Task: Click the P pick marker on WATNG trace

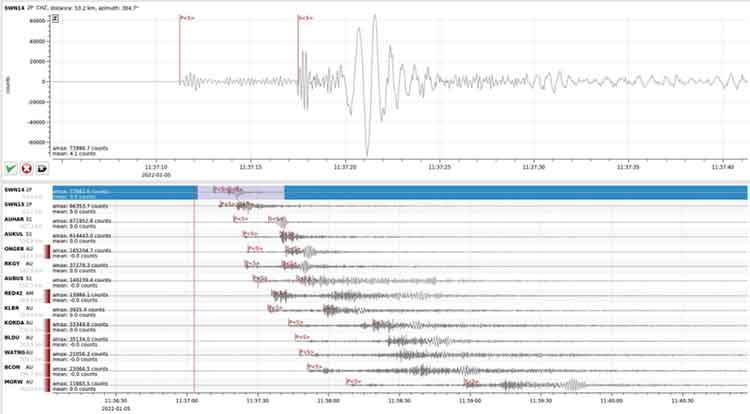Action: pyautogui.click(x=306, y=352)
